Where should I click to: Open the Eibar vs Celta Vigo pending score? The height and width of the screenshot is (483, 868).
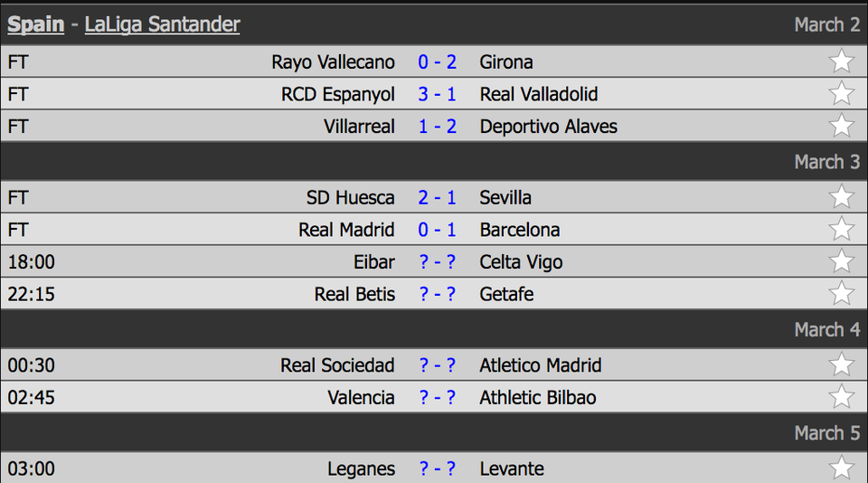[437, 262]
